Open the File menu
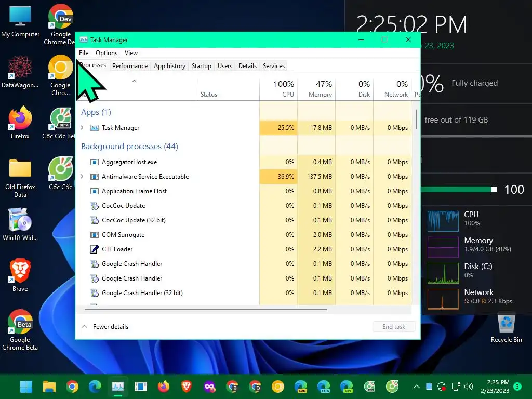The height and width of the screenshot is (399, 532). (84, 53)
